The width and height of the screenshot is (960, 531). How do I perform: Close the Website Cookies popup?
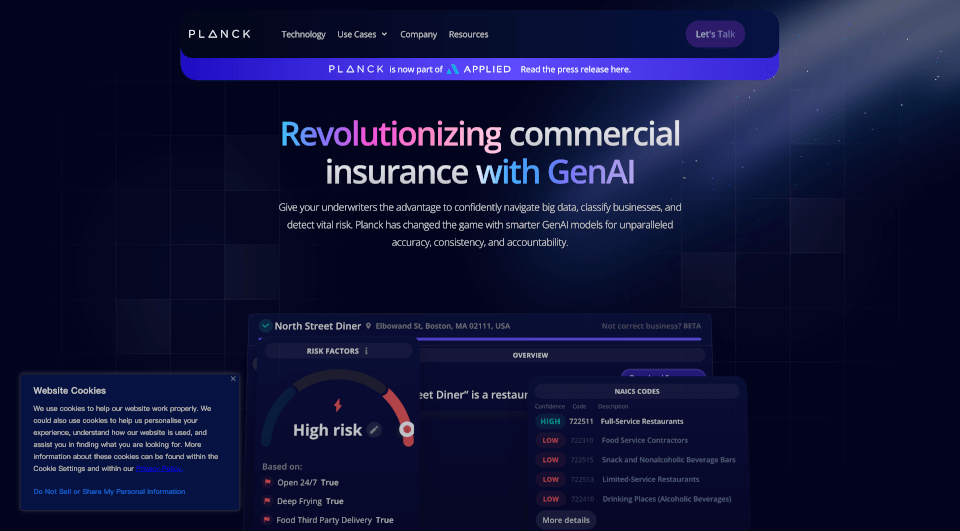[x=233, y=378]
